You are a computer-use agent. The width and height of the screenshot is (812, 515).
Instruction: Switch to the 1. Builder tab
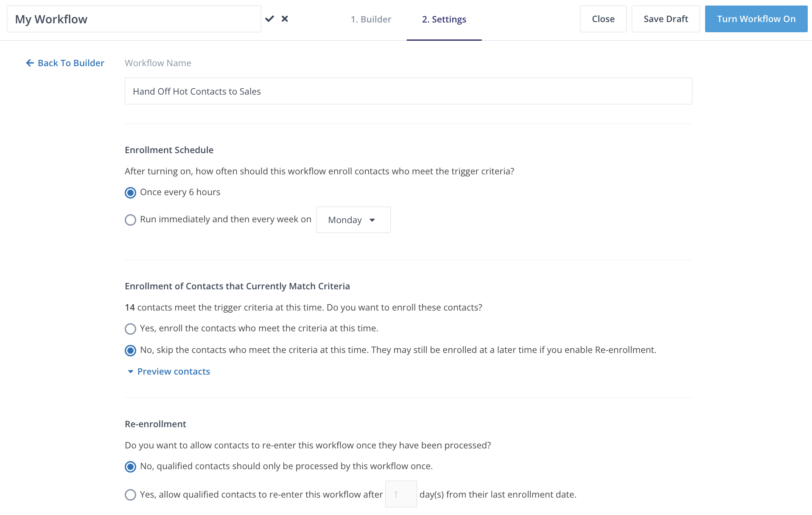371,19
